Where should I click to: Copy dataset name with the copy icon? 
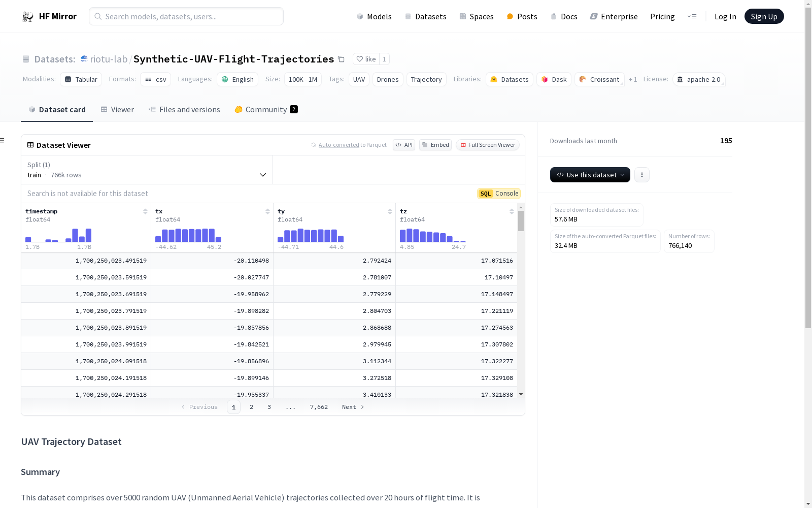click(342, 59)
